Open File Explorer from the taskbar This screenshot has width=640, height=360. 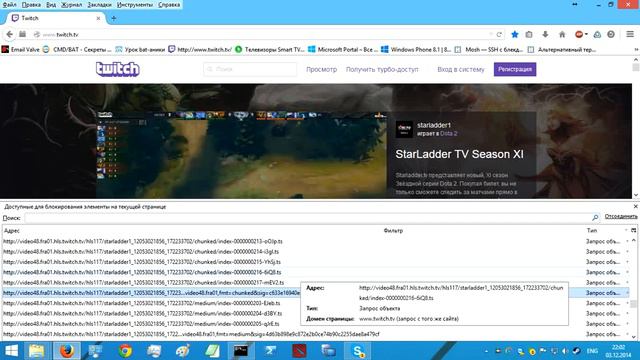pyautogui.click(x=36, y=351)
